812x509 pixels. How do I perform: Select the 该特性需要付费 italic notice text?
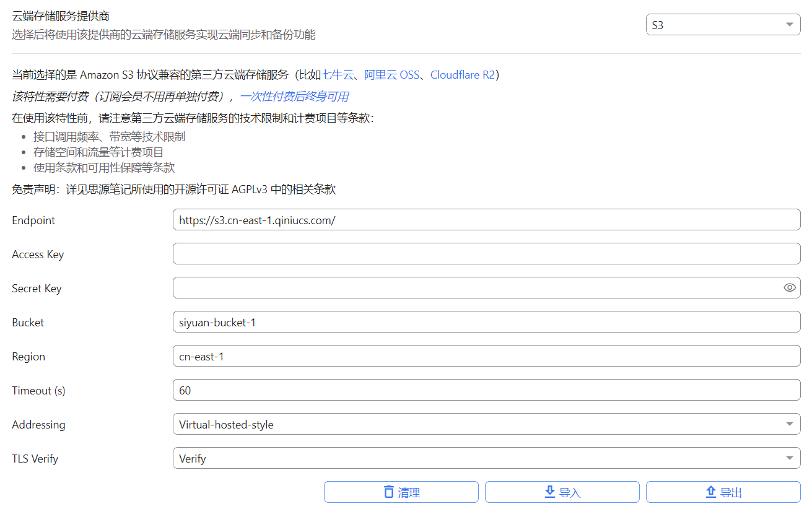124,96
